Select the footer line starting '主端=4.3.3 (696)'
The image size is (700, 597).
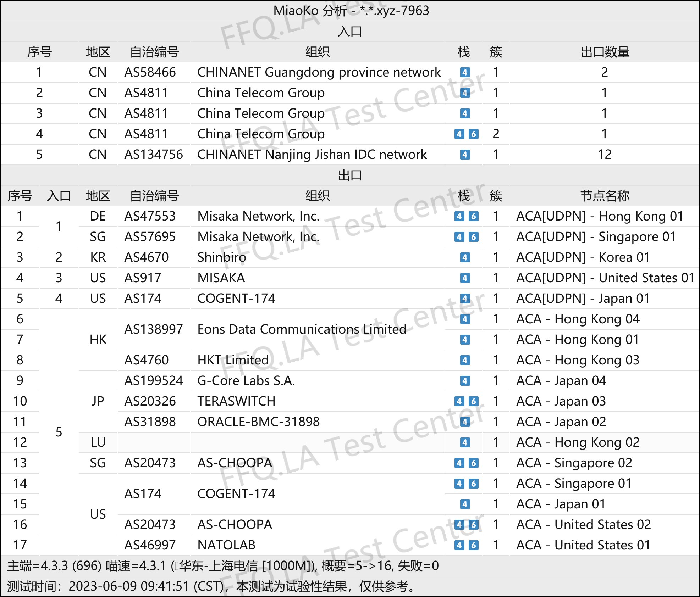coord(223,566)
